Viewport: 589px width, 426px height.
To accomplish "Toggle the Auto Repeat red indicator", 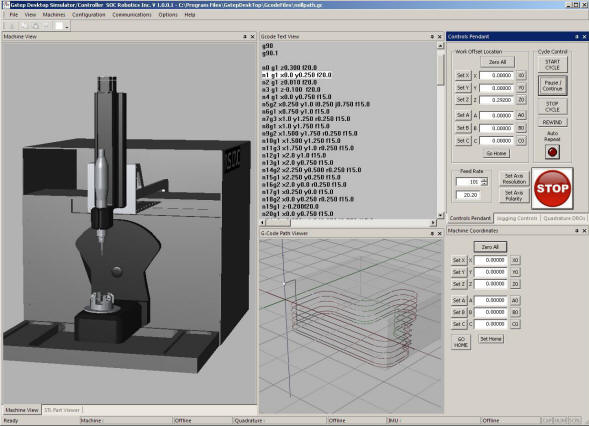I will (552, 152).
